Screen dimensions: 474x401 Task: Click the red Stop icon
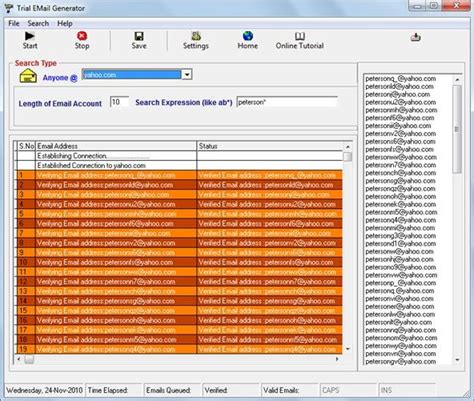(82, 36)
